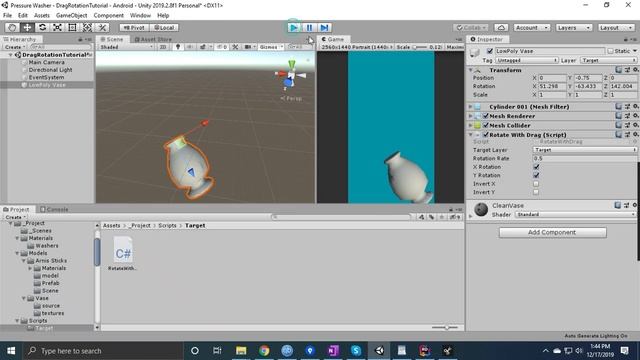Open Chrome from the taskbar
This screenshot has width=640, height=360.
click(264, 350)
